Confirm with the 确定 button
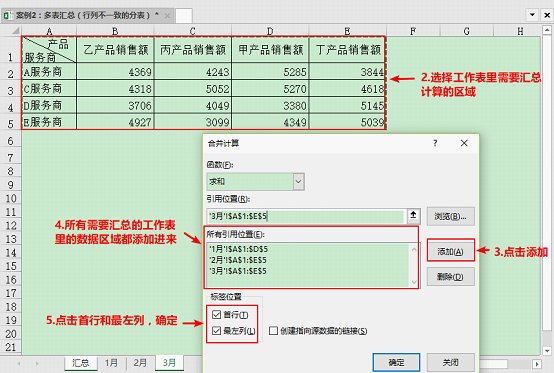 click(x=396, y=362)
